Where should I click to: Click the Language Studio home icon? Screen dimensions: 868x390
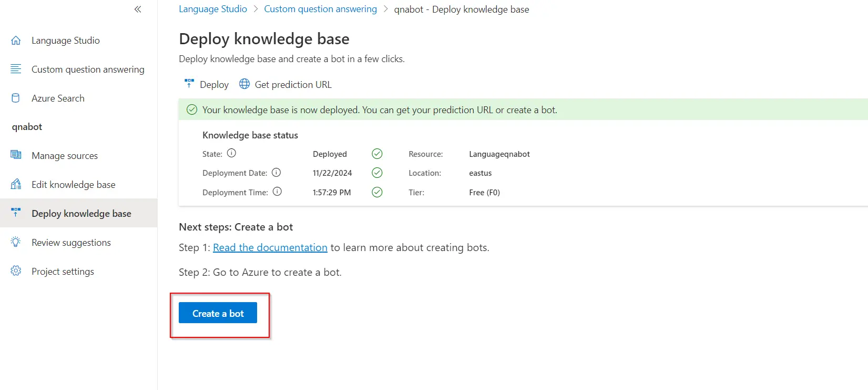(x=16, y=41)
